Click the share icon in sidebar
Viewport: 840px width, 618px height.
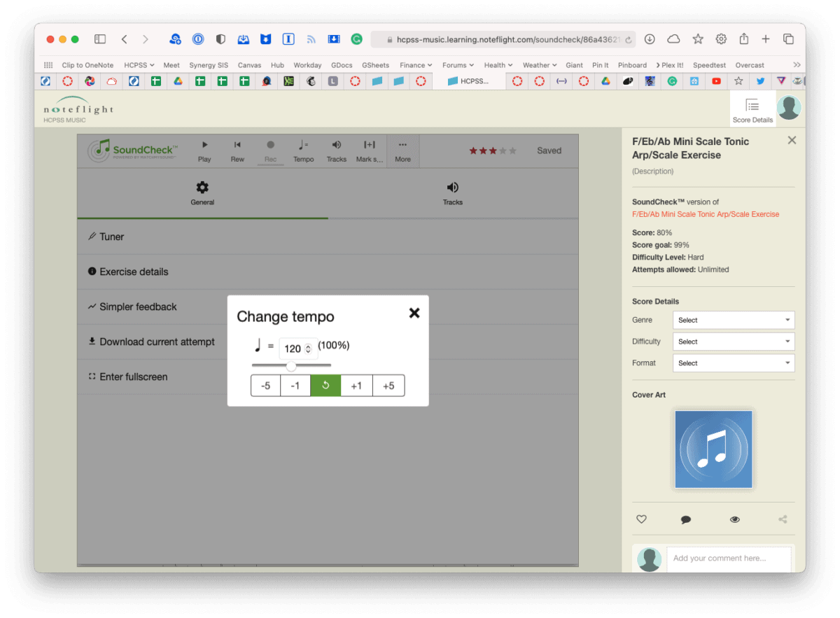click(x=783, y=519)
